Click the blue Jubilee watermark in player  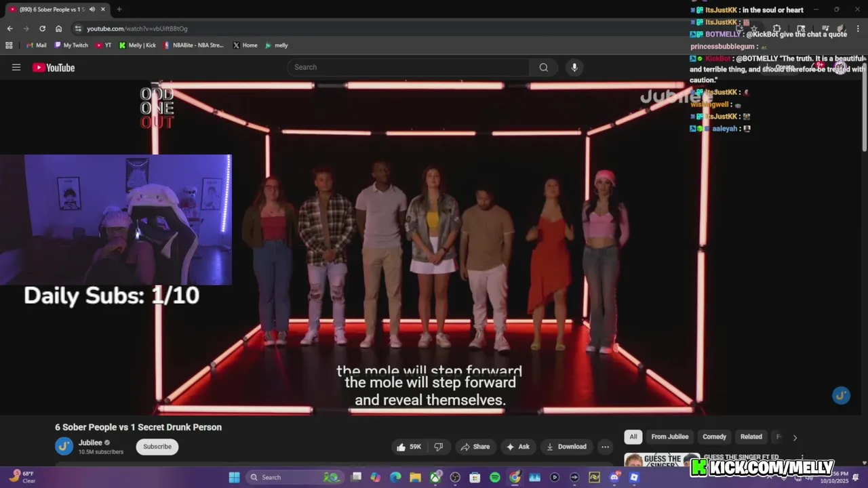click(x=841, y=396)
